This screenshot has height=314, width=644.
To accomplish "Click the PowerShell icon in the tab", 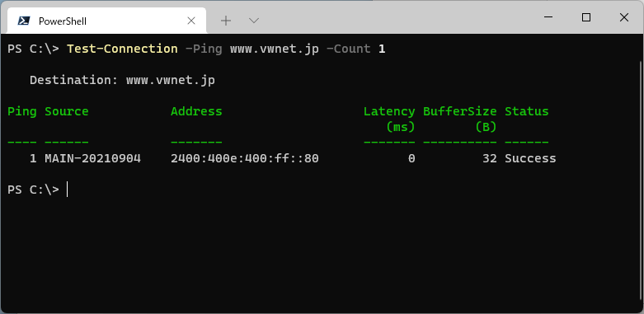I will [23, 21].
